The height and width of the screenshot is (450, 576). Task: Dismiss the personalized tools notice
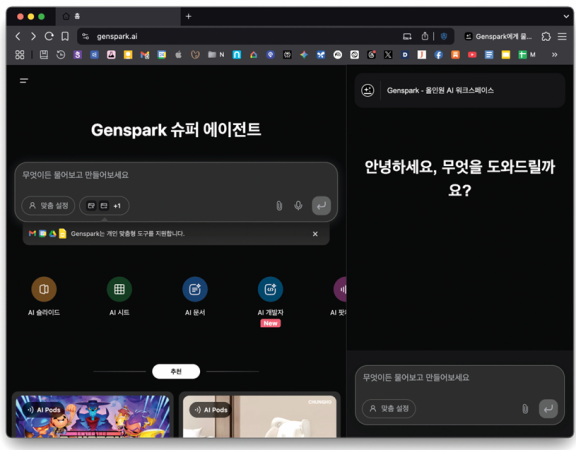(315, 234)
